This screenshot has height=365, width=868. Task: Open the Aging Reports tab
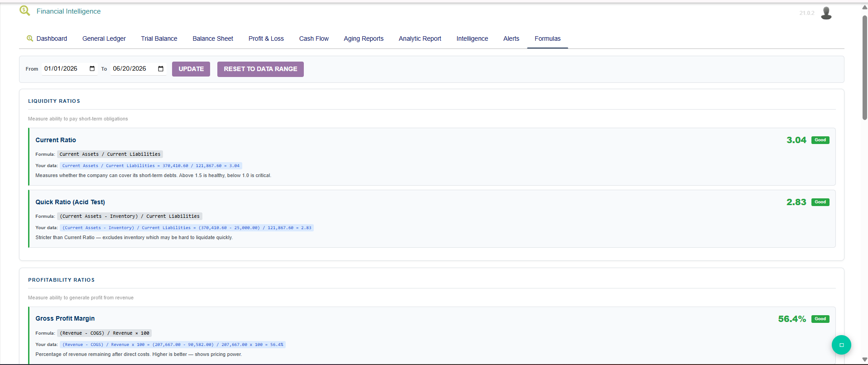pos(364,39)
